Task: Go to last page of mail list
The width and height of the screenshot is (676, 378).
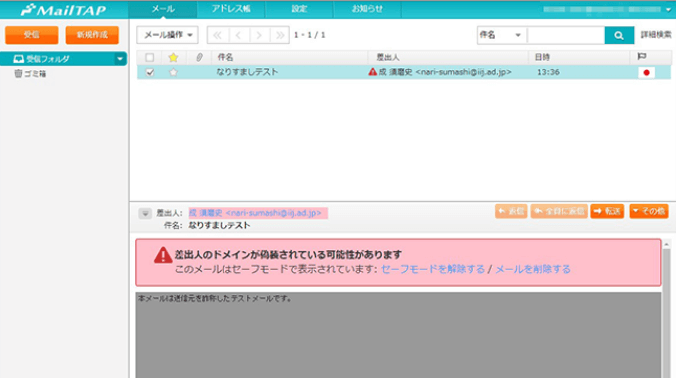Action: tap(280, 35)
